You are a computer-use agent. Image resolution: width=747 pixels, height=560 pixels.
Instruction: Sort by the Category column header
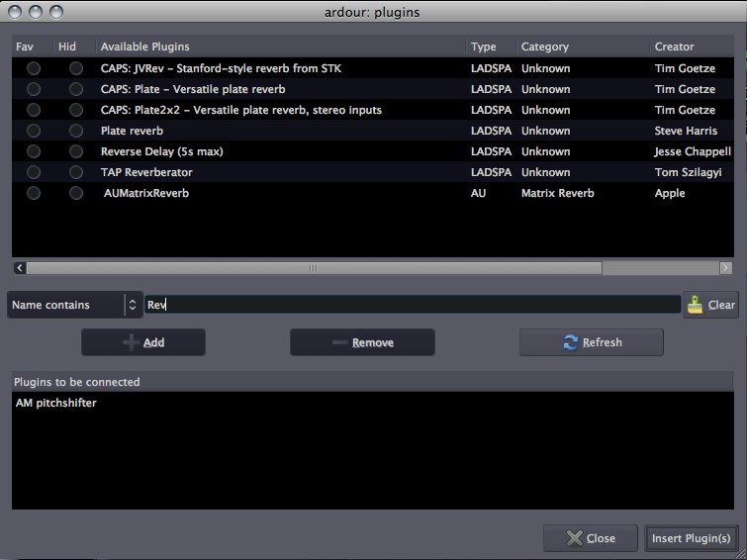[545, 47]
